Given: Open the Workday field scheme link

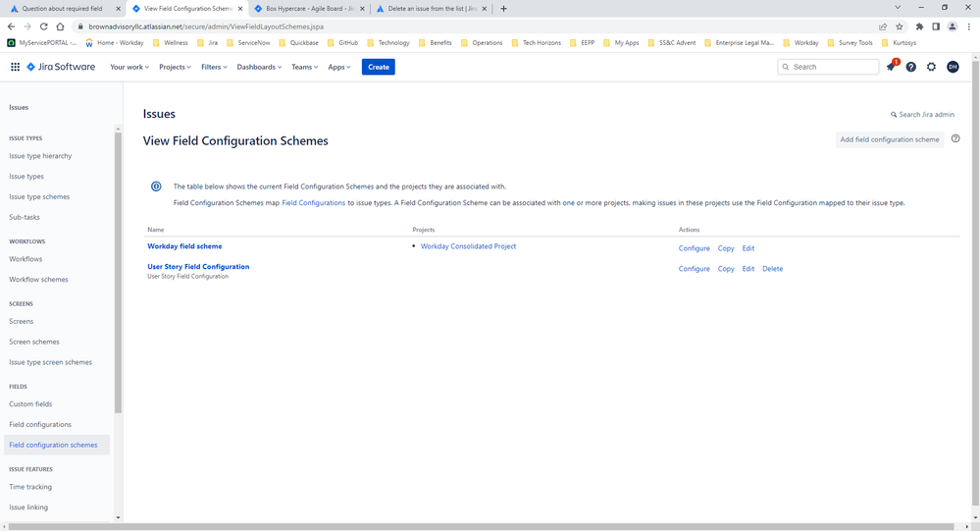Looking at the screenshot, I should pyautogui.click(x=184, y=246).
